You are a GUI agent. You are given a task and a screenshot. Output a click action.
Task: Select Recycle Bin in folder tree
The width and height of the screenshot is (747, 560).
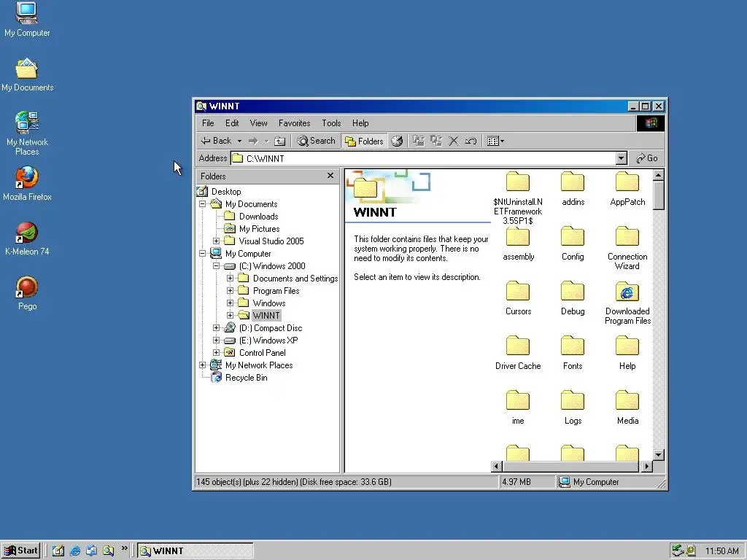coord(246,377)
